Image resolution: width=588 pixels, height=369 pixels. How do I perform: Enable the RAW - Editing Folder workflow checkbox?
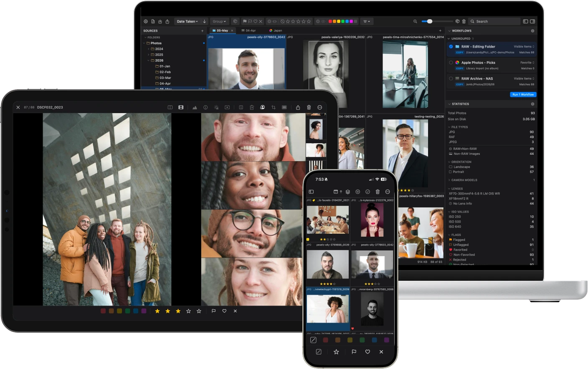point(451,46)
